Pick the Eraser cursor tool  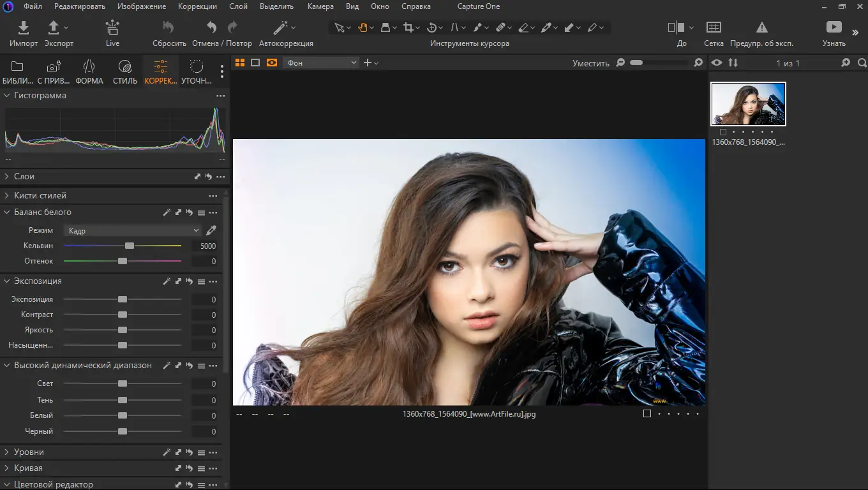coord(525,27)
